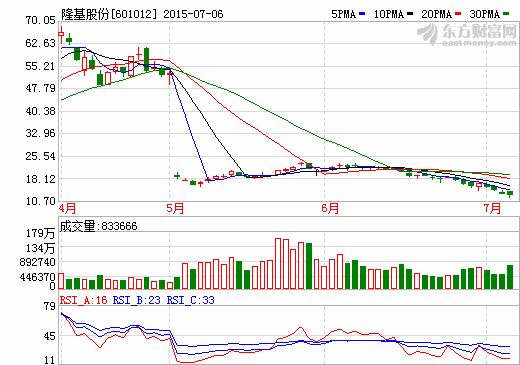520x365 pixels.
Task: Click the 20PMA red legend swatch
Action: point(458,14)
